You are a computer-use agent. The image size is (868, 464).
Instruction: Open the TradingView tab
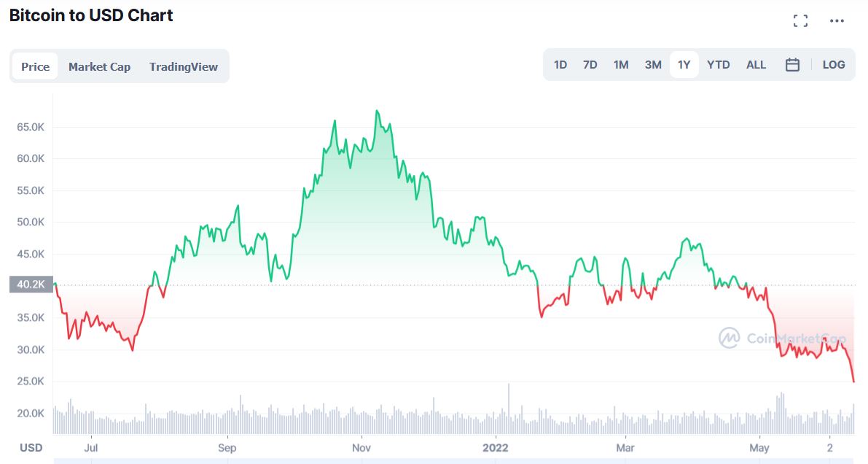coord(183,66)
